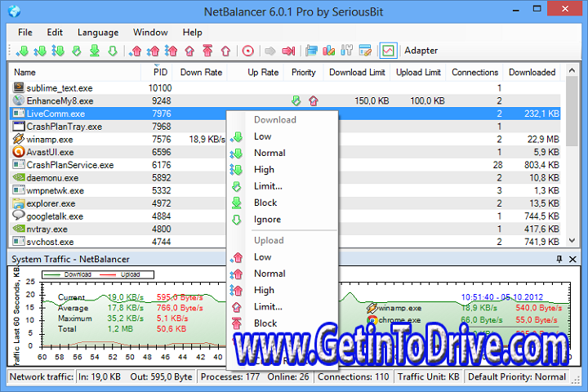The height and width of the screenshot is (392, 588).
Task: Set low upload priority from the toolbar
Action: [x=136, y=51]
